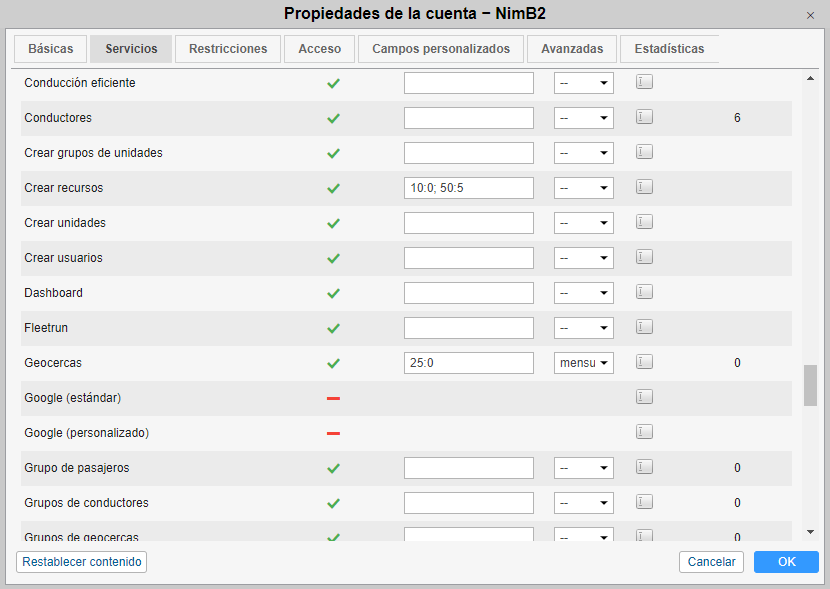Click the Crear unidades limit input field
Viewport: 830px width, 589px height.
(x=469, y=223)
